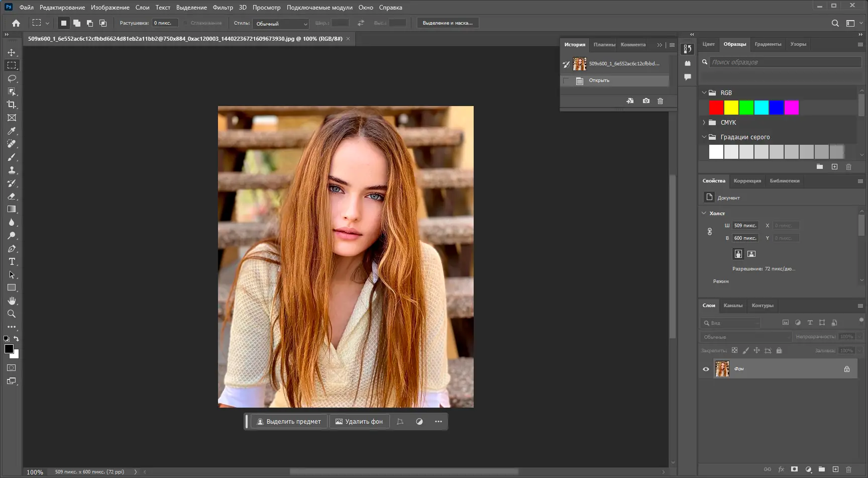Select the Lasso tool

pyautogui.click(x=12, y=78)
